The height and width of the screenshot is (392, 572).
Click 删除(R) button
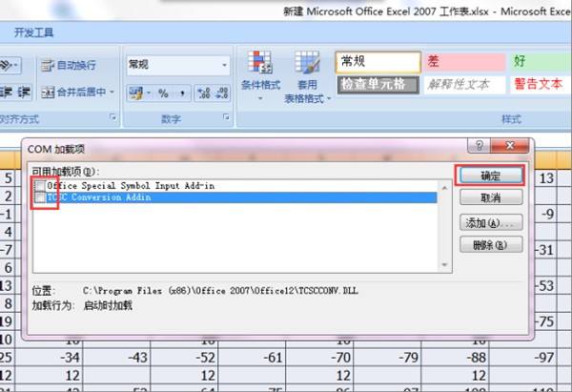pos(491,244)
